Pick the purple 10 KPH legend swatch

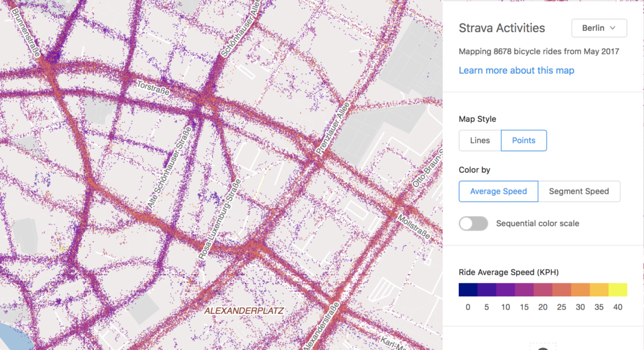(x=505, y=290)
